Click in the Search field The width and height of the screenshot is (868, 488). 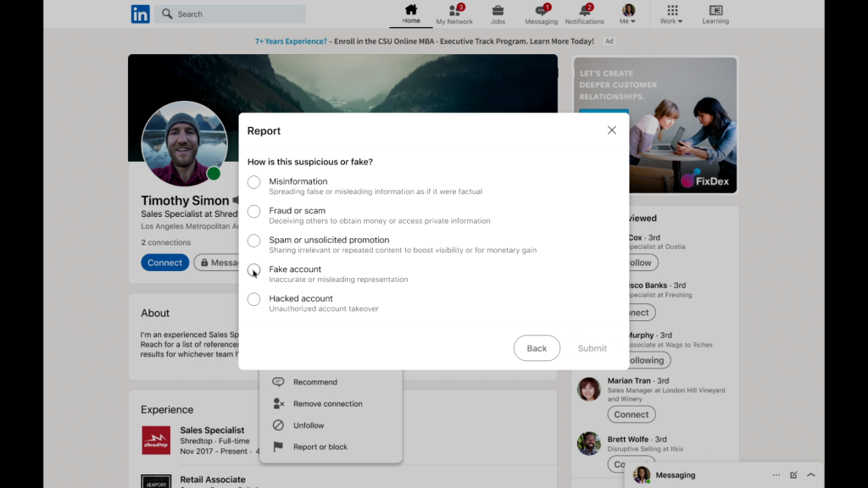[231, 14]
